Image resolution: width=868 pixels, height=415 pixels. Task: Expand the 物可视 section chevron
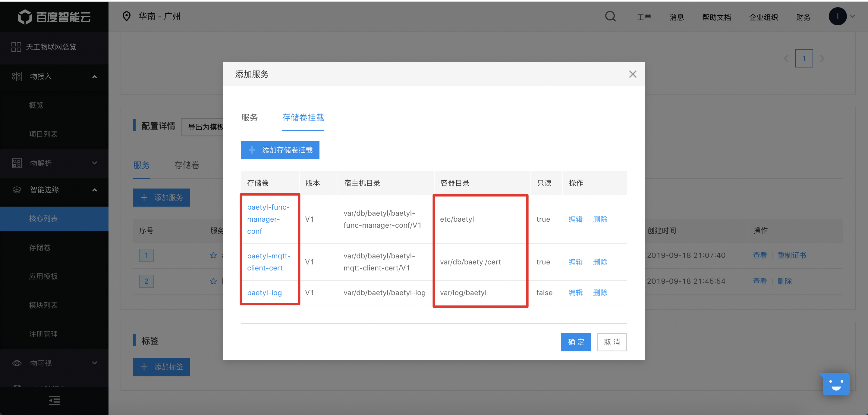tap(95, 363)
